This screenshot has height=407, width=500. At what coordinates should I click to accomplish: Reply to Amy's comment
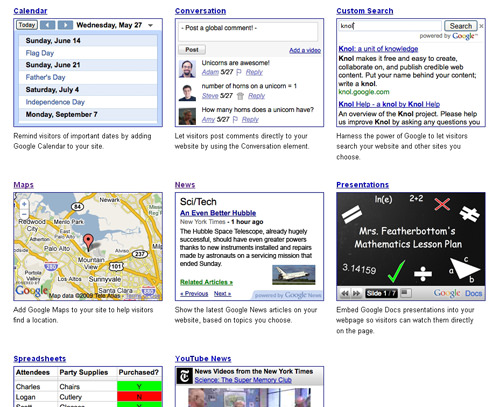point(250,120)
